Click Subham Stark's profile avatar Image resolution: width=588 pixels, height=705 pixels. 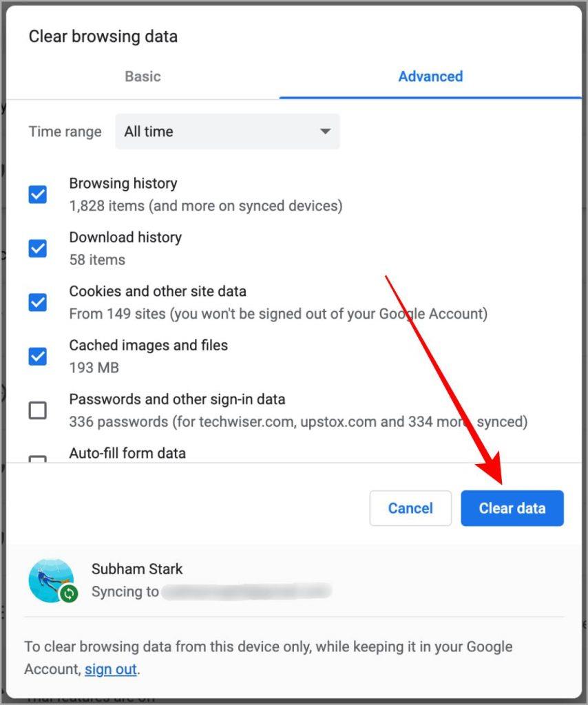point(51,580)
